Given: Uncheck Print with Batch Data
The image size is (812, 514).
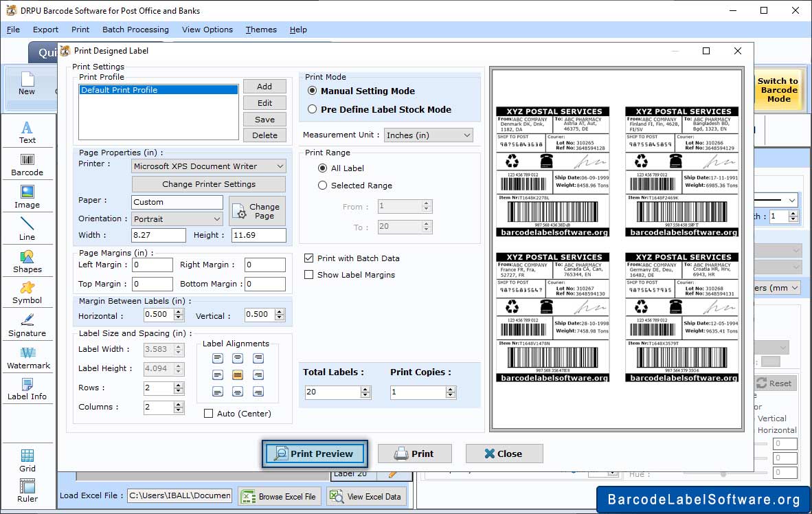Looking at the screenshot, I should point(308,258).
